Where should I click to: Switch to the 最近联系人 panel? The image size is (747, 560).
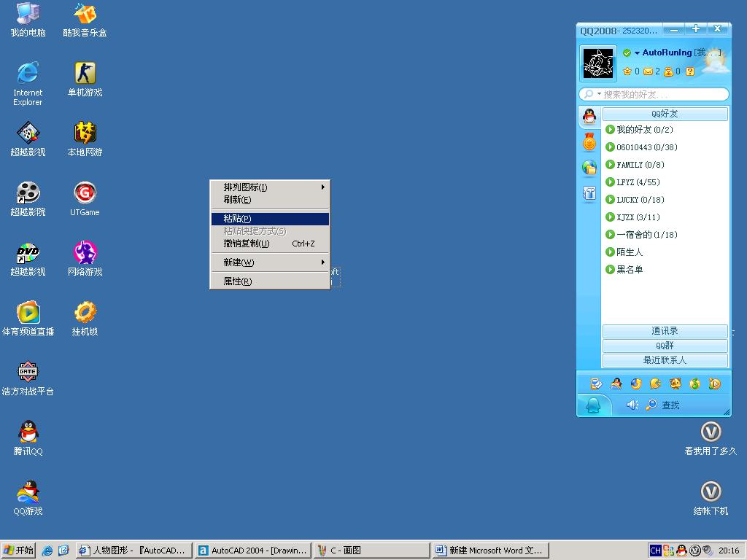665,360
